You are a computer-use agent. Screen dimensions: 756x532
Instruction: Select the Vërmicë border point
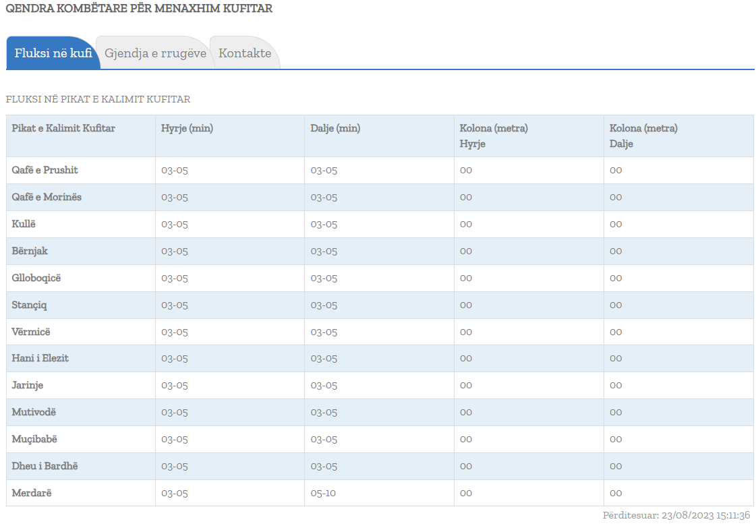31,332
